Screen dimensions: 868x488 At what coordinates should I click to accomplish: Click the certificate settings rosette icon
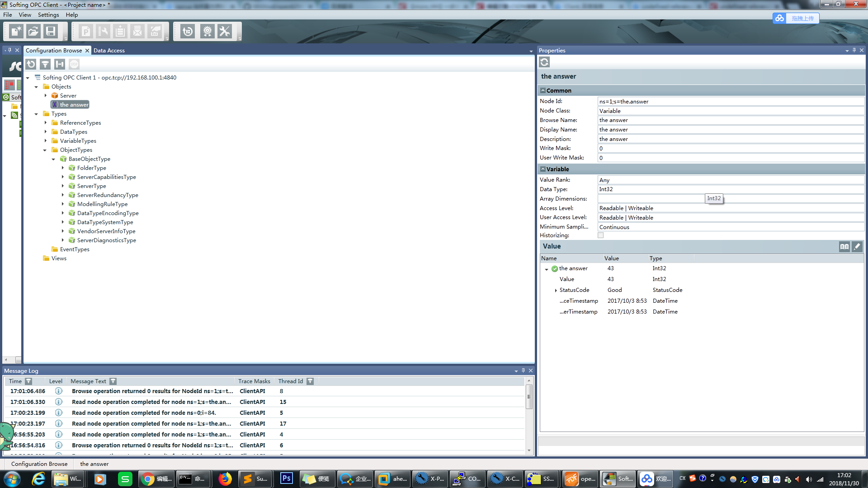click(208, 31)
